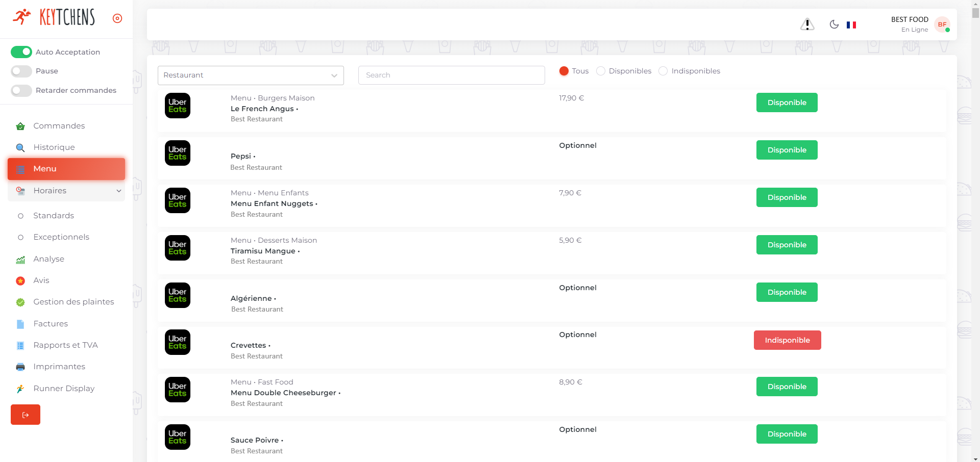
Task: Open the Restaurant dropdown
Action: tap(251, 75)
